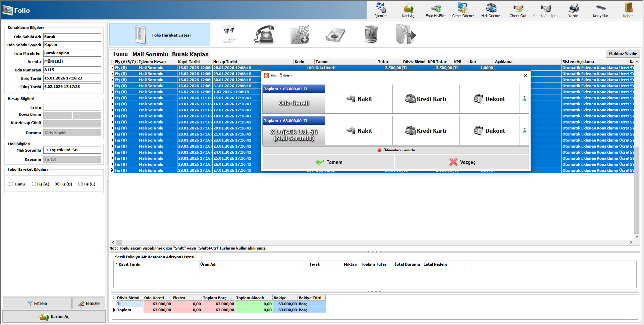Switch to the Mali Sorumlu tab
The image size is (644, 325).
pos(150,54)
